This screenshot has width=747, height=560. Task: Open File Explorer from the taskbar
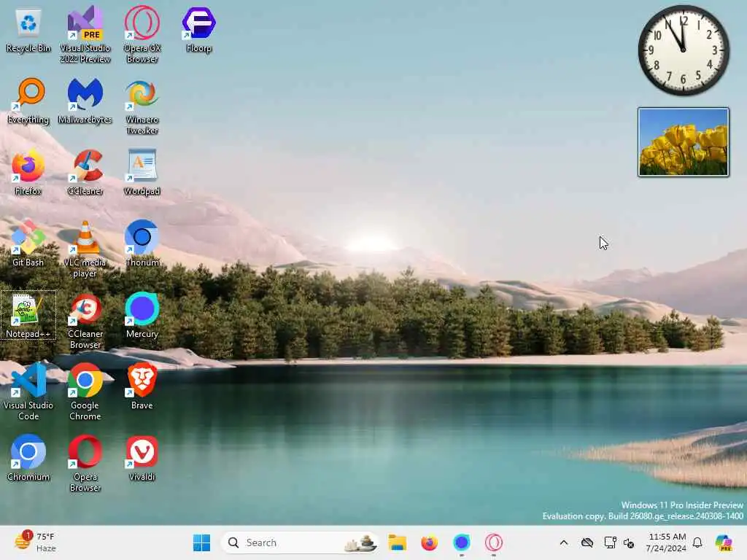pos(397,542)
